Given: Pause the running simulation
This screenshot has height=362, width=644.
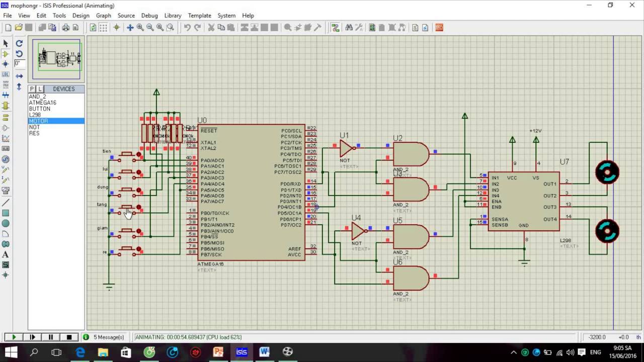Looking at the screenshot, I should point(51,337).
